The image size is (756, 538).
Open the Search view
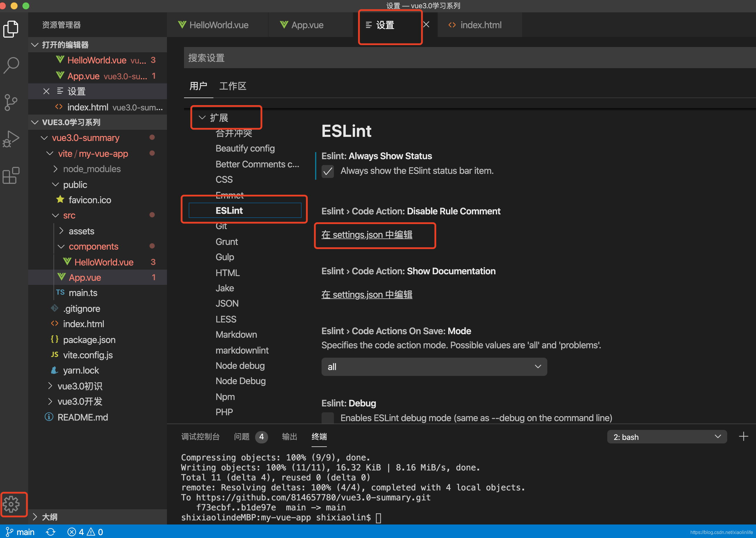click(11, 65)
